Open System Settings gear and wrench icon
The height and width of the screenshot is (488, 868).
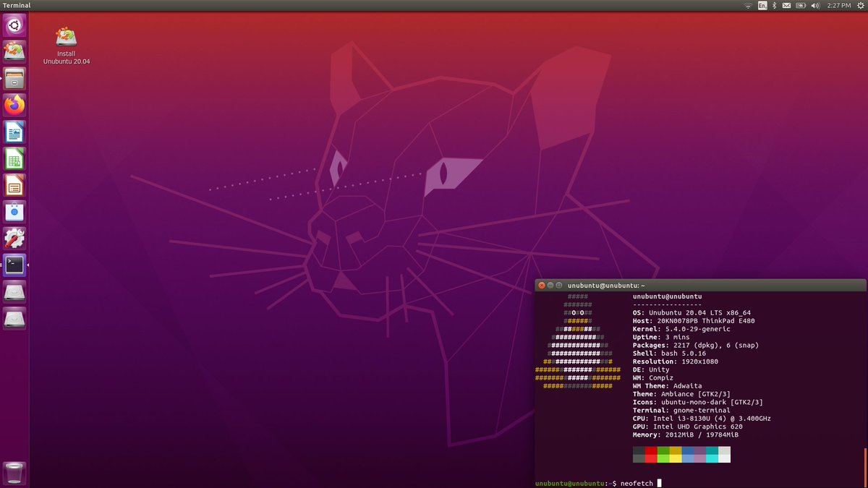pos(14,239)
